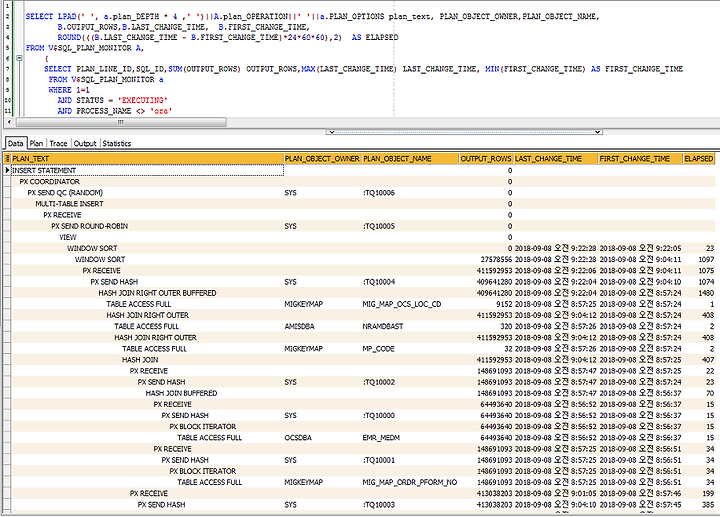Image resolution: width=720 pixels, height=517 pixels.
Task: Click the 'EXECUTING' string in the SQL editor
Action: point(142,100)
